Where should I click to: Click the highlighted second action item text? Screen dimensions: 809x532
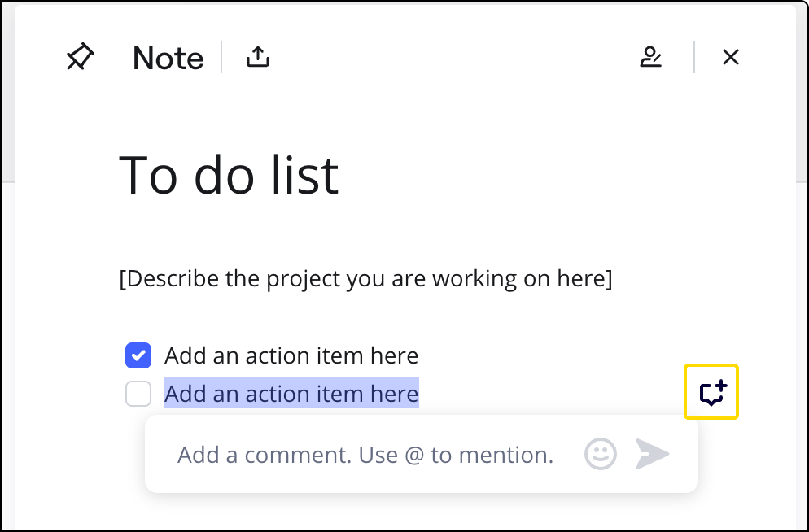(x=291, y=395)
